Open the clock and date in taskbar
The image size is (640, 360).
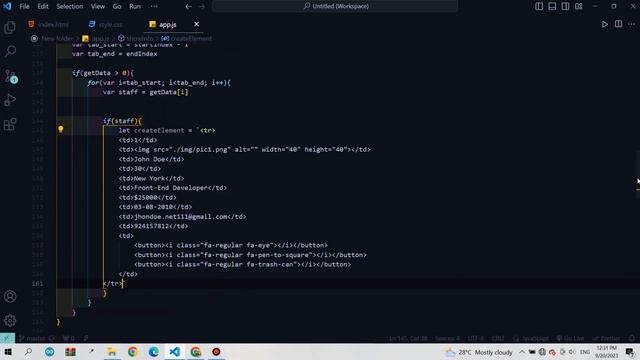tap(606, 352)
